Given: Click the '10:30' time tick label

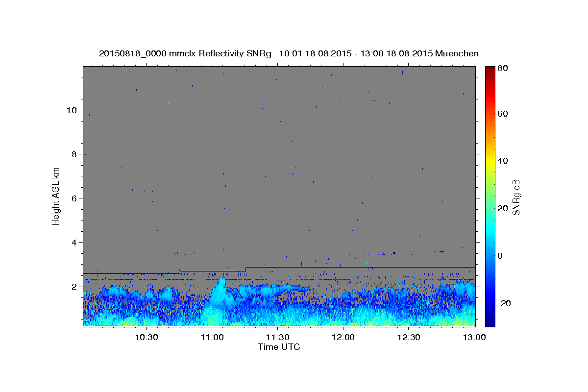Looking at the screenshot, I should click(146, 337).
